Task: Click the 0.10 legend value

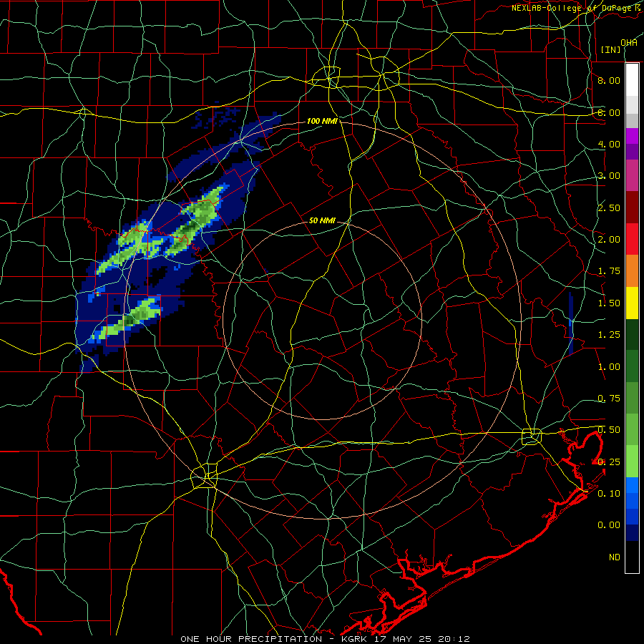Action: 609,494
